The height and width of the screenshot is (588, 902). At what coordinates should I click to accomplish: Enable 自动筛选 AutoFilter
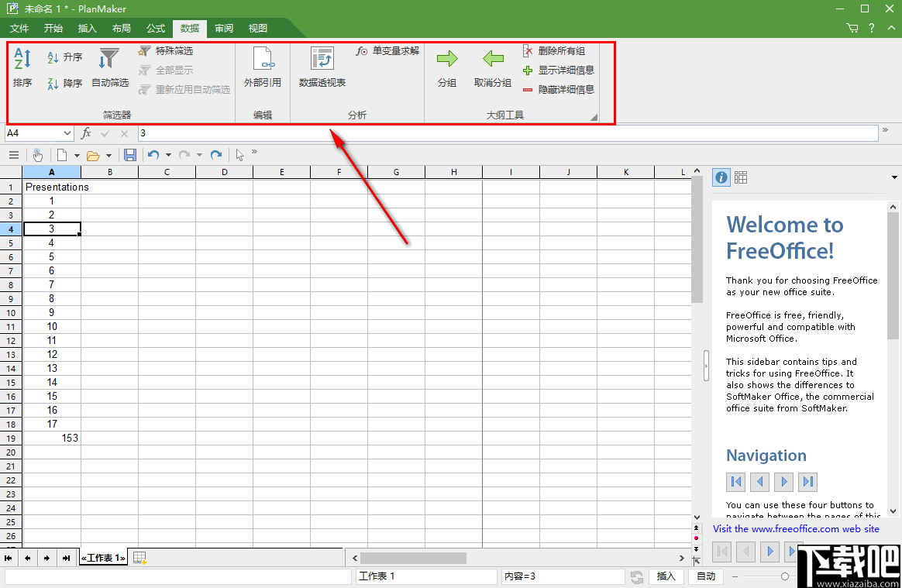click(x=109, y=70)
